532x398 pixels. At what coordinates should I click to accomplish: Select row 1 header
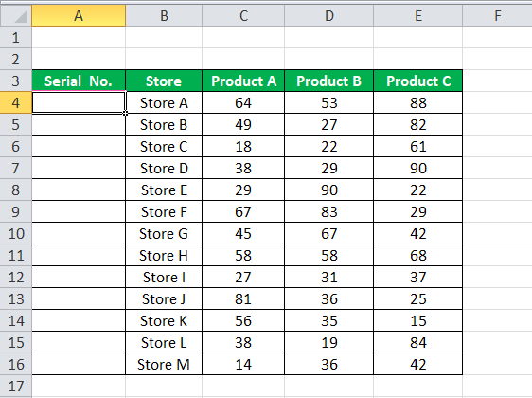[16, 37]
